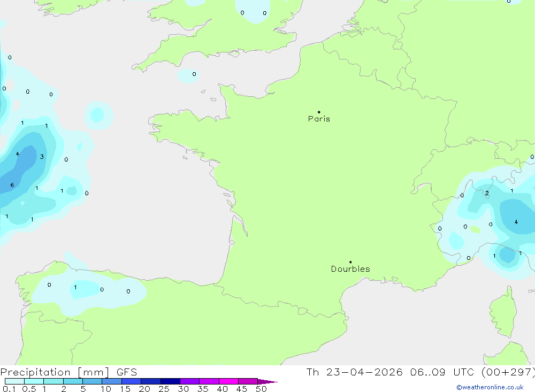
Task: Click the above-50 mm legend arrow tip
Action: [x=268, y=382]
